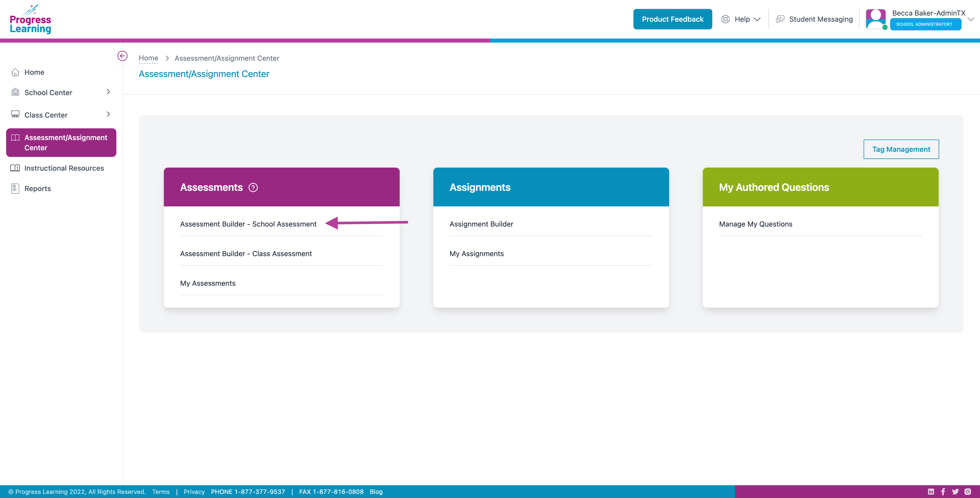
Task: Click the Assessment/Assignment Center open-book icon
Action: [x=15, y=137]
